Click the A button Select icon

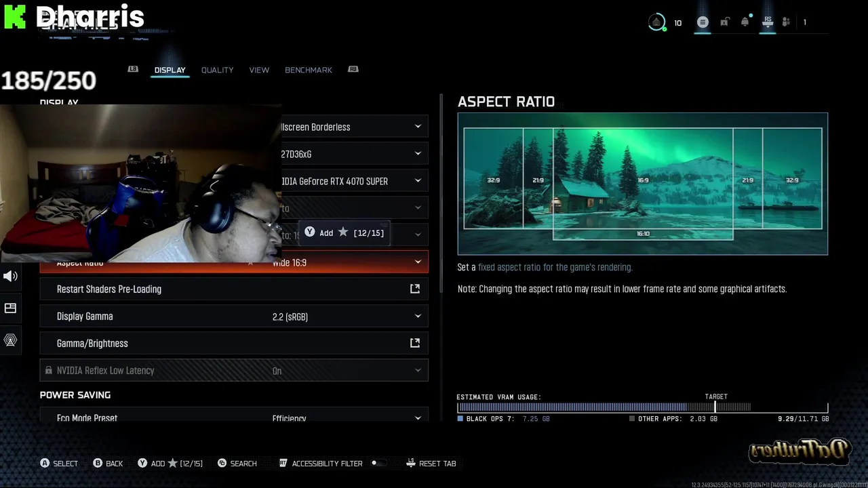(45, 463)
